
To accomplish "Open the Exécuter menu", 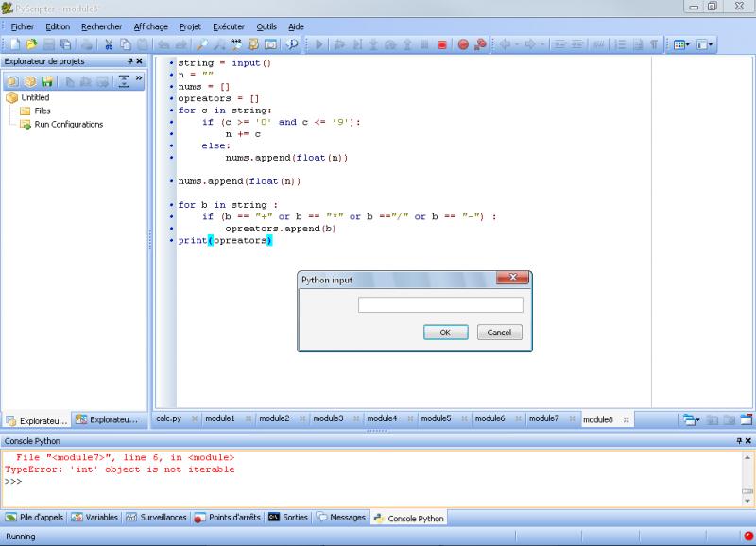I will point(229,26).
